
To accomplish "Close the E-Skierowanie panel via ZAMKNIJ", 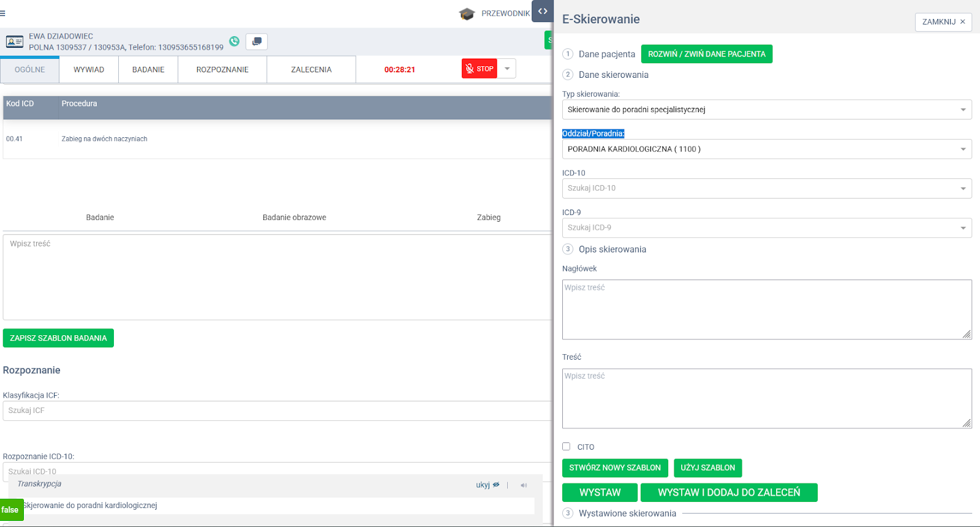I will click(x=943, y=21).
